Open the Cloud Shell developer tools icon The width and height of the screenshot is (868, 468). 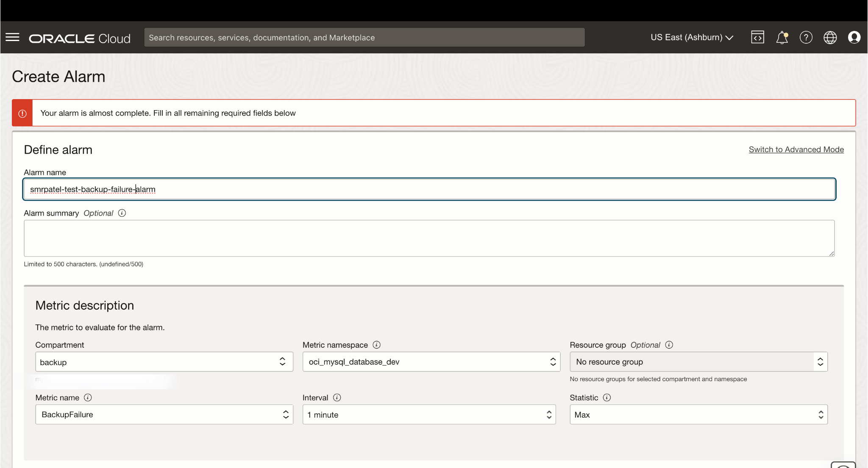[757, 37]
